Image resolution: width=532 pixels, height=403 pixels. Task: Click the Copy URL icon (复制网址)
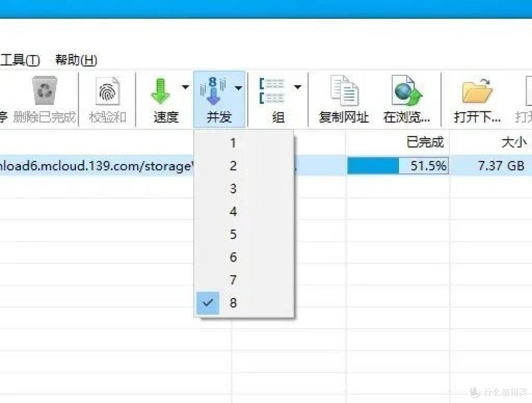click(x=344, y=91)
